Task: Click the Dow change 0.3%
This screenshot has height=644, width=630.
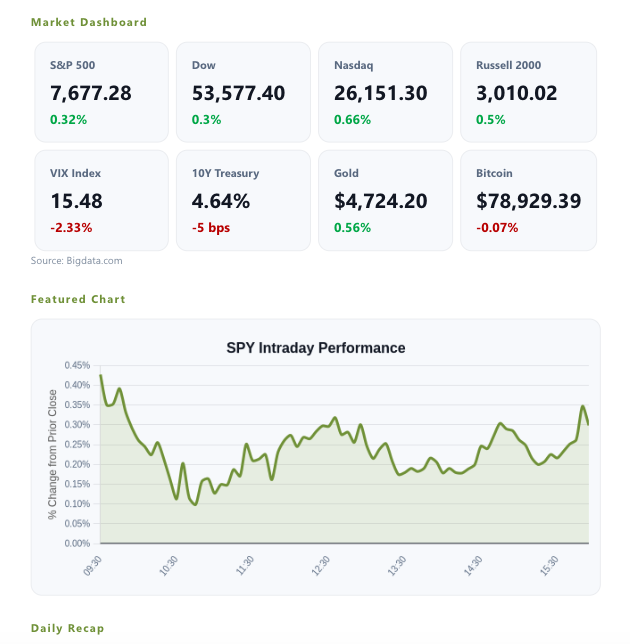Action: (x=206, y=120)
